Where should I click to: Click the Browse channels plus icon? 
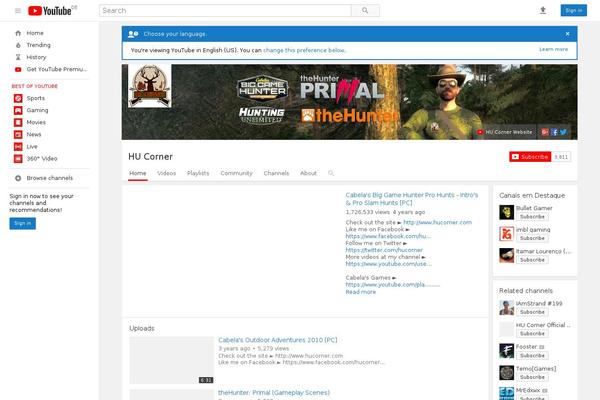tap(18, 178)
